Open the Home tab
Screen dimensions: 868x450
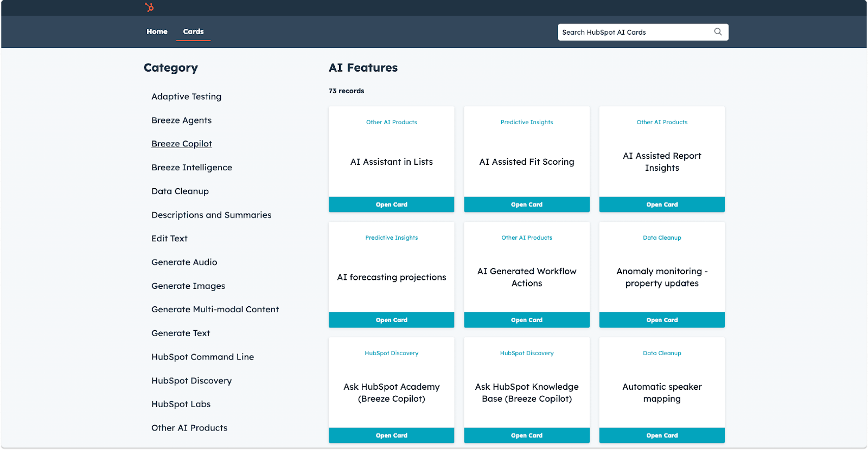pyautogui.click(x=157, y=31)
